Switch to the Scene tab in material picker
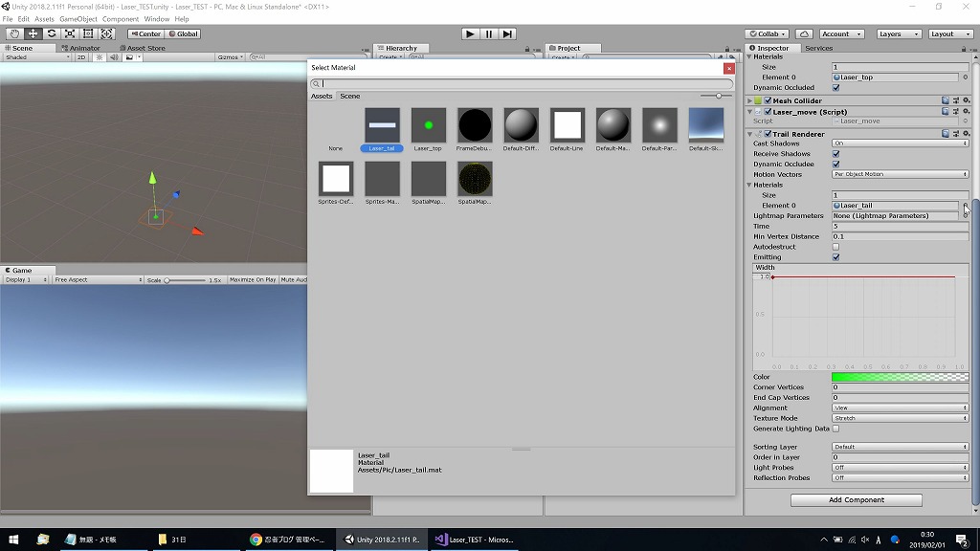The height and width of the screenshot is (551, 980). coord(350,96)
